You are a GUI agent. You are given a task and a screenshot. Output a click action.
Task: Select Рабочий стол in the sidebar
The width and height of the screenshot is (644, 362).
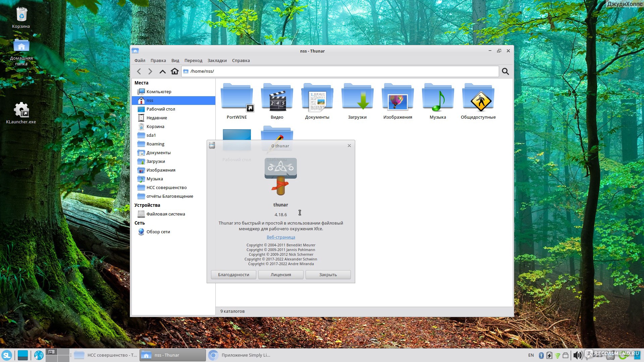pyautogui.click(x=173, y=109)
